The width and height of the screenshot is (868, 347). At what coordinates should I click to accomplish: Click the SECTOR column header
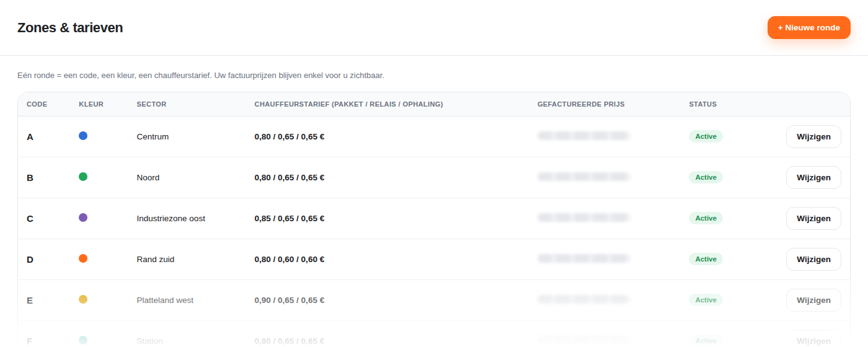pyautogui.click(x=151, y=104)
